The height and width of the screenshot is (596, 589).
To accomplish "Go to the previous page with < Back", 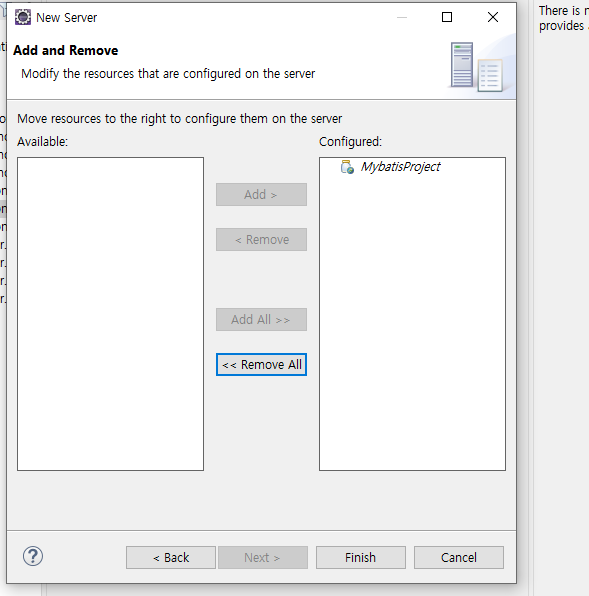I will tap(171, 558).
